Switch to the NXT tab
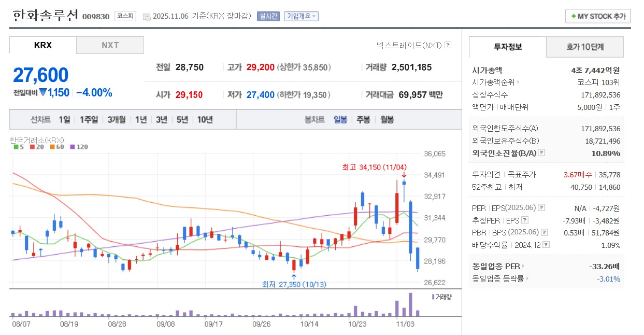Viewport: 644px width, 335px height. (x=110, y=45)
